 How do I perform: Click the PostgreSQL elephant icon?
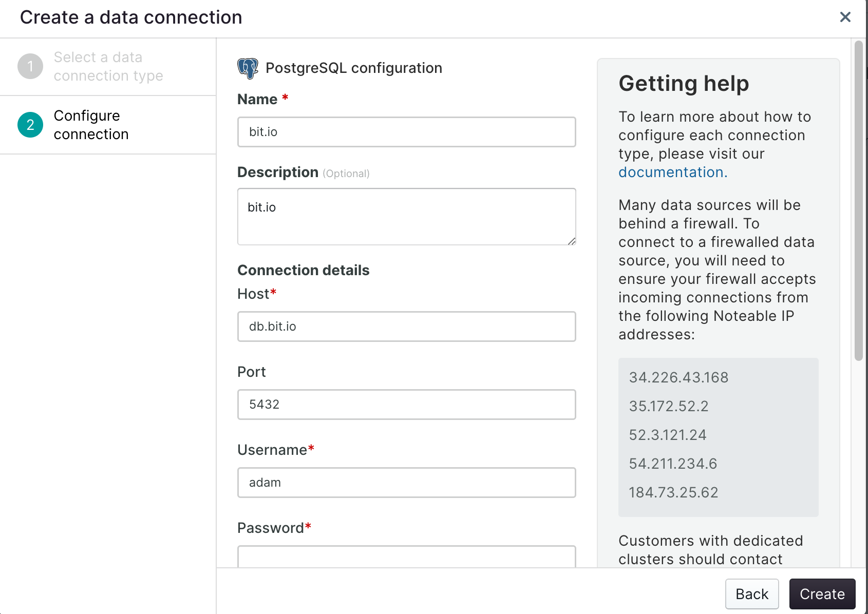[248, 68]
